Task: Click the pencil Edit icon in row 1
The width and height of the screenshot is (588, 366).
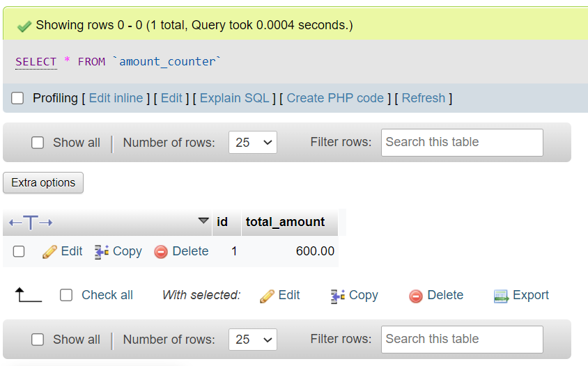Action: (49, 252)
